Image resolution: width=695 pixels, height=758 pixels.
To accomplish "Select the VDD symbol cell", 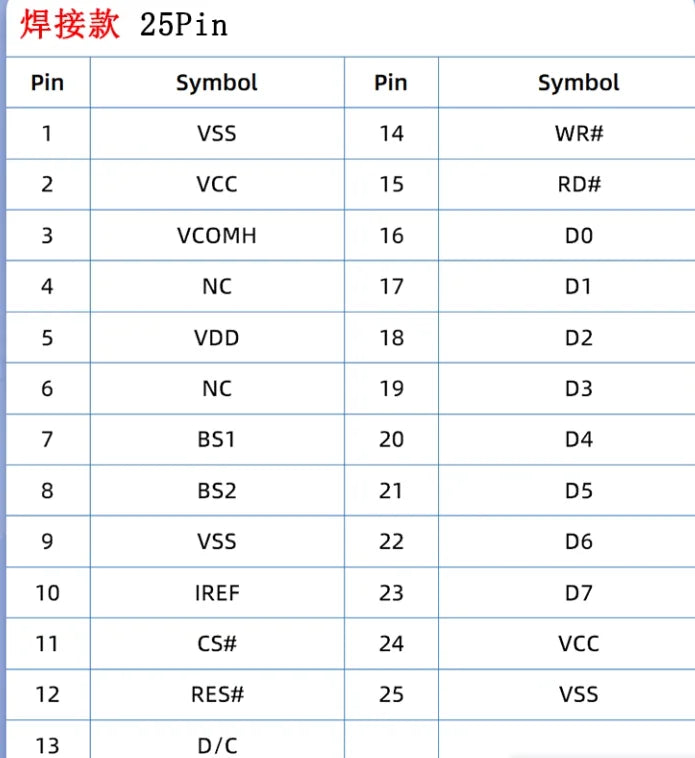I will 217,338.
